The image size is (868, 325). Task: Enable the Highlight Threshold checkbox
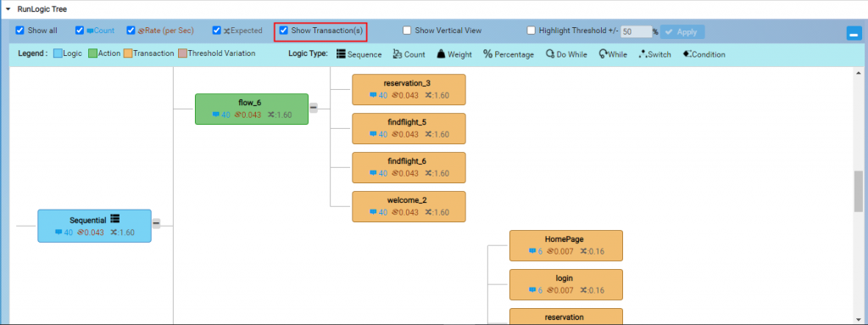pos(531,31)
